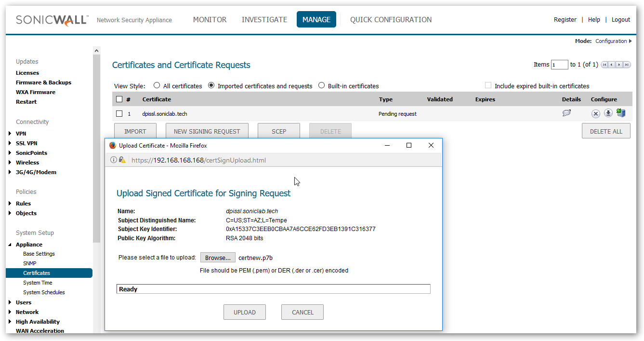Switch to the MONITOR tab
Image resolution: width=644 pixels, height=341 pixels.
pos(210,20)
